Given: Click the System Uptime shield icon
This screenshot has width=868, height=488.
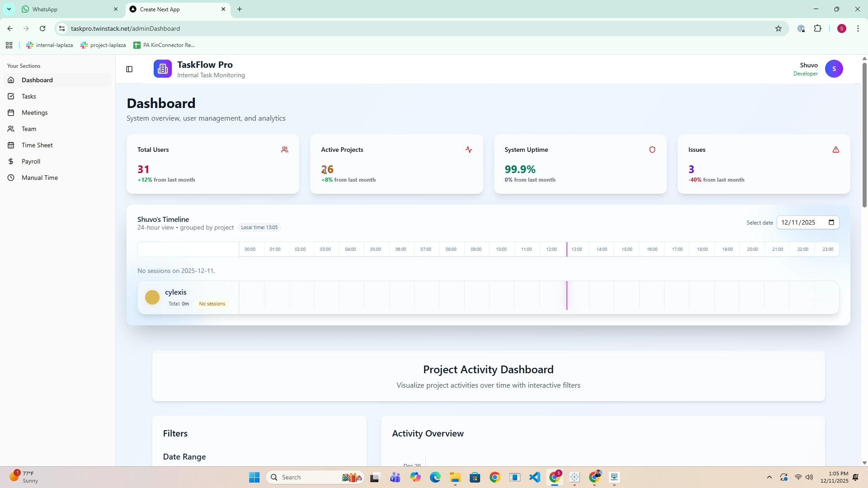Looking at the screenshot, I should [652, 150].
